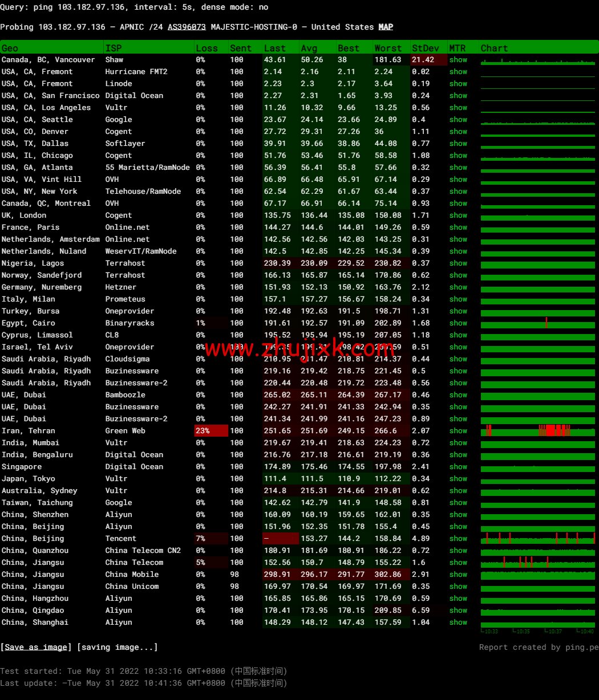The image size is (599, 700).
Task: Show MTR for China, Shanghai Aliyun row
Action: click(x=458, y=622)
